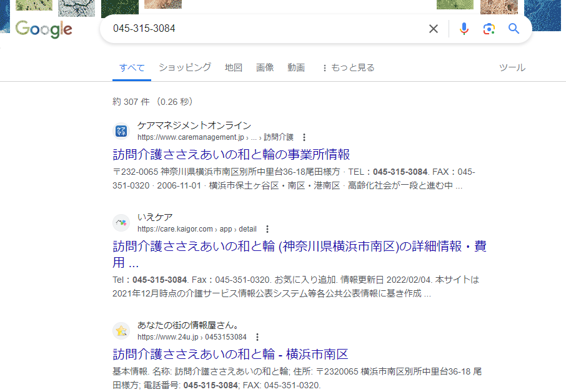
Task: Open options menu for care.kaigor.com result
Action: [x=267, y=229]
